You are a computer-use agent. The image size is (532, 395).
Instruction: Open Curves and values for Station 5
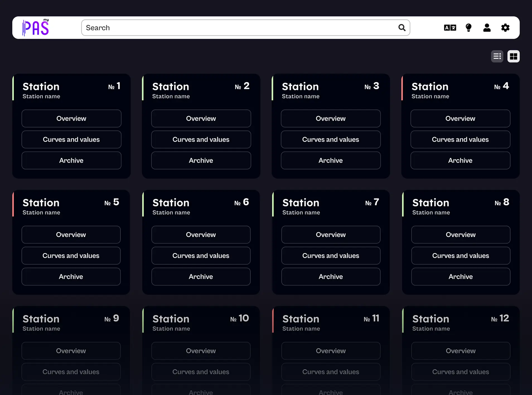[x=71, y=256]
